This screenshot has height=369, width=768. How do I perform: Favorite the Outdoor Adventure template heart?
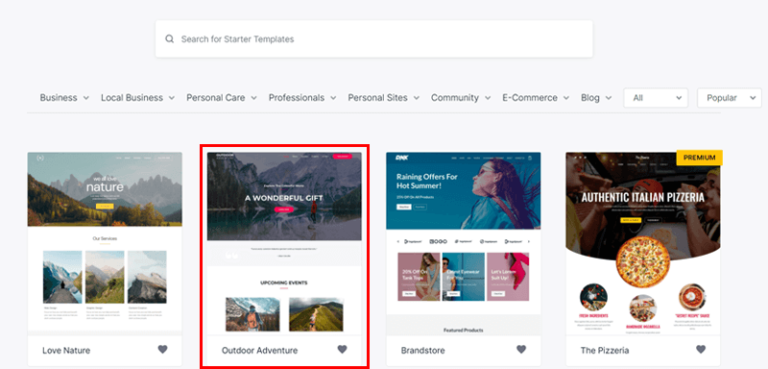(342, 349)
